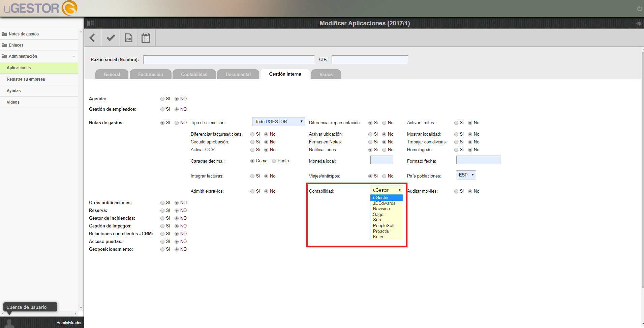Set Acceso puertas to SI
This screenshot has height=328, width=644.
pyautogui.click(x=162, y=242)
